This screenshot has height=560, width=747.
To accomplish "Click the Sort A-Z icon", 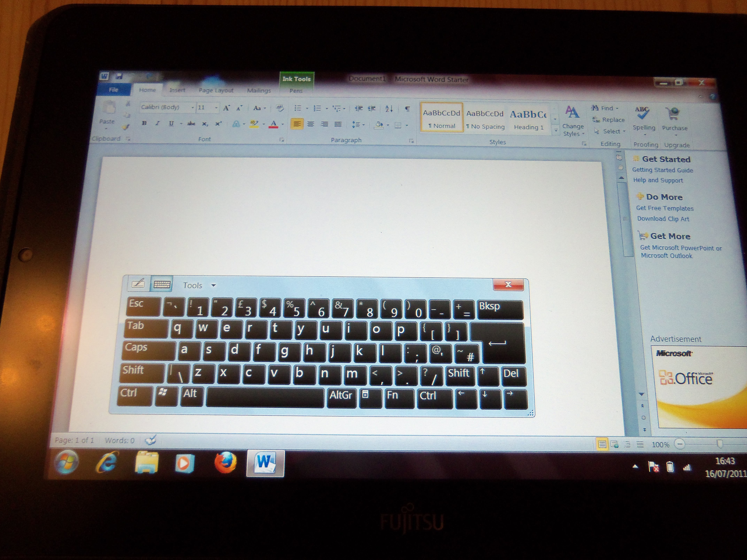I will tap(389, 109).
